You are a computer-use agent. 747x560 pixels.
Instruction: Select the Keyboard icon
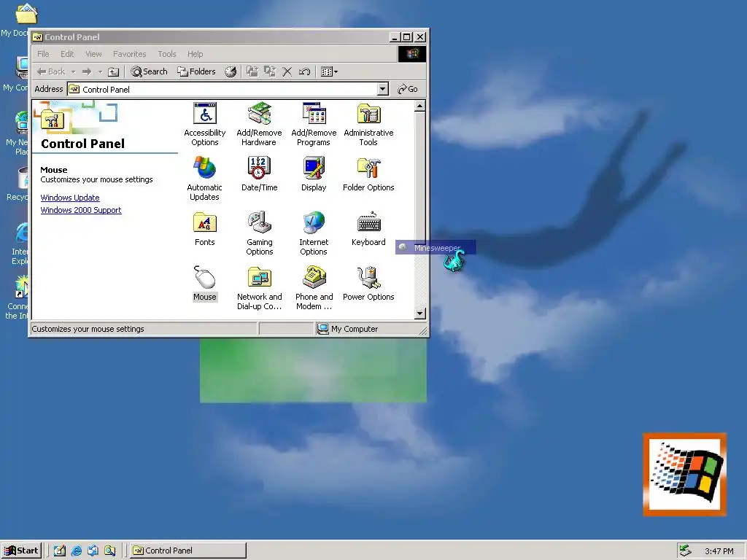[368, 228]
